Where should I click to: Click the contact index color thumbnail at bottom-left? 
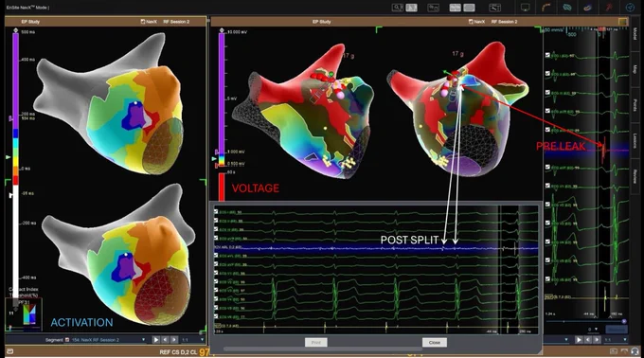(x=29, y=314)
